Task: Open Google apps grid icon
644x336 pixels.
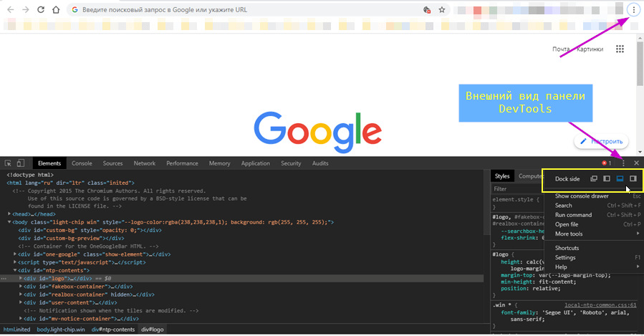Action: coord(620,49)
